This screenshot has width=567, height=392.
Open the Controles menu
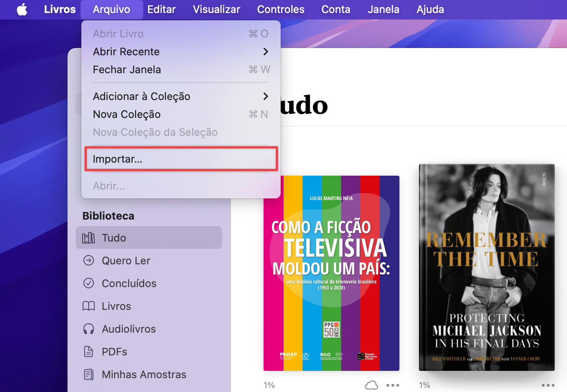point(281,9)
